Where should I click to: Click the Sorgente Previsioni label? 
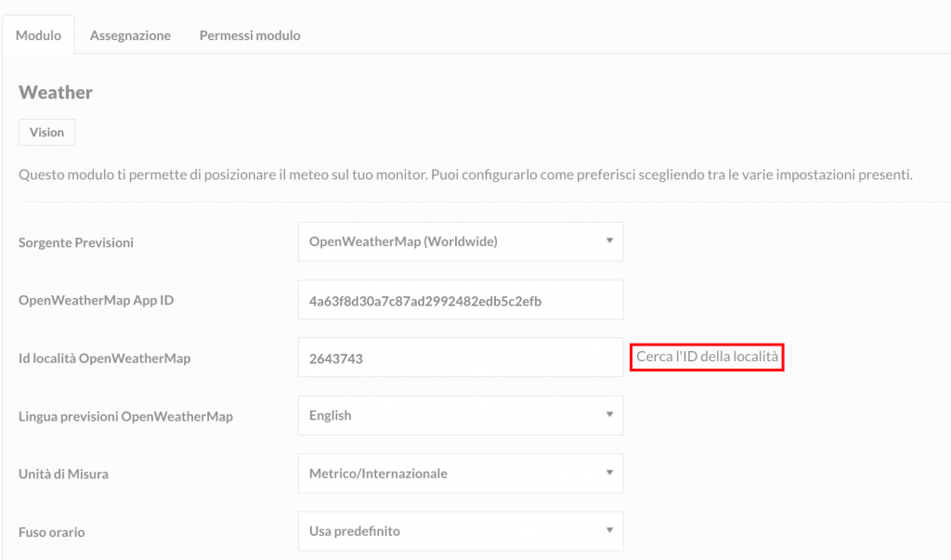76,242
